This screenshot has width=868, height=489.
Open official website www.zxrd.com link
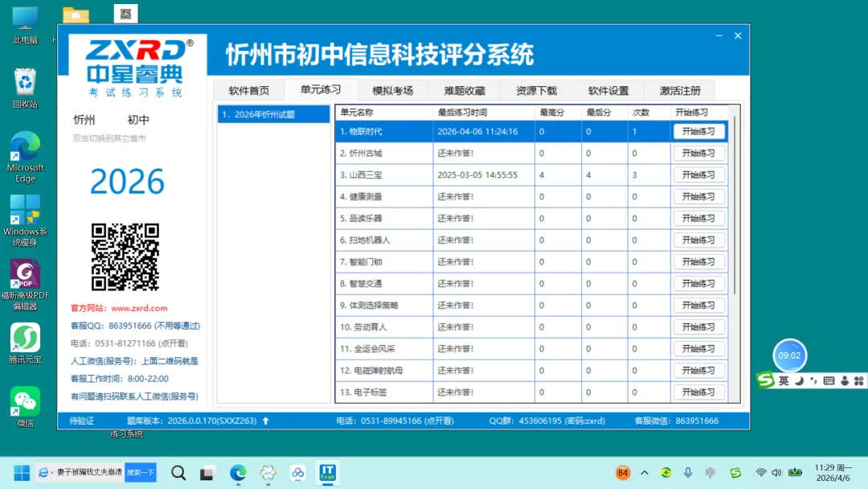point(139,309)
